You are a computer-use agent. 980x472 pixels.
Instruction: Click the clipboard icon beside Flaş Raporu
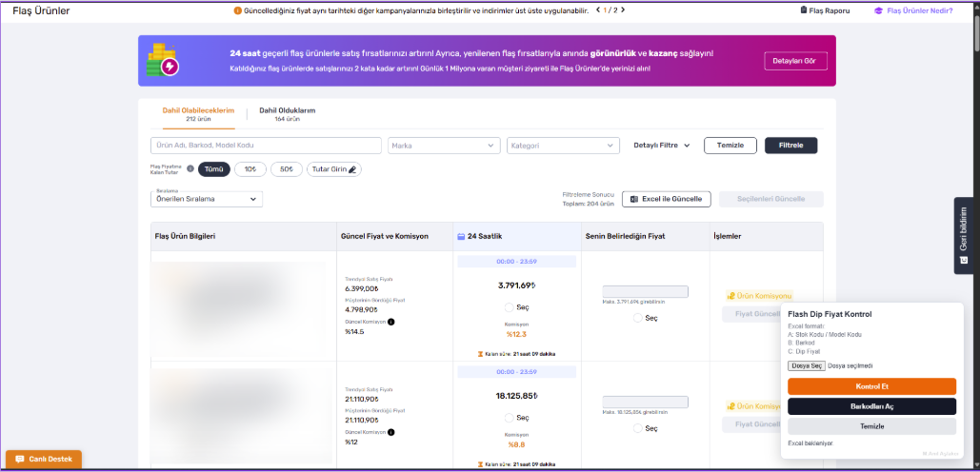coord(804,10)
